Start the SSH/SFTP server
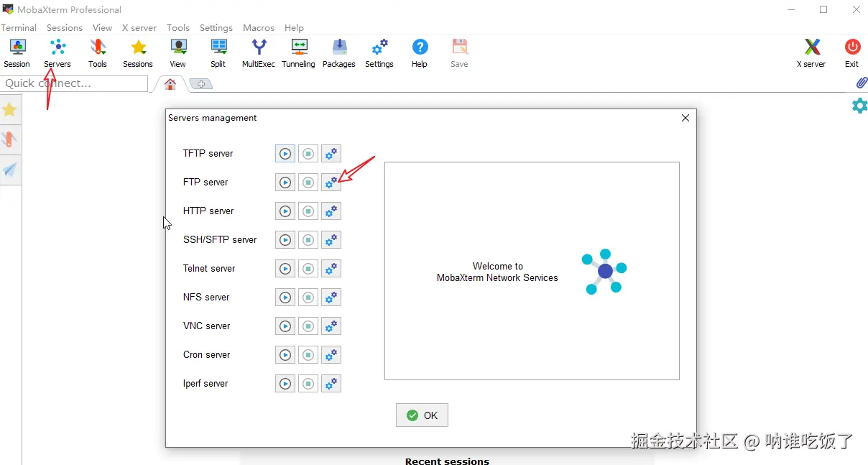This screenshot has width=868, height=465. tap(285, 240)
